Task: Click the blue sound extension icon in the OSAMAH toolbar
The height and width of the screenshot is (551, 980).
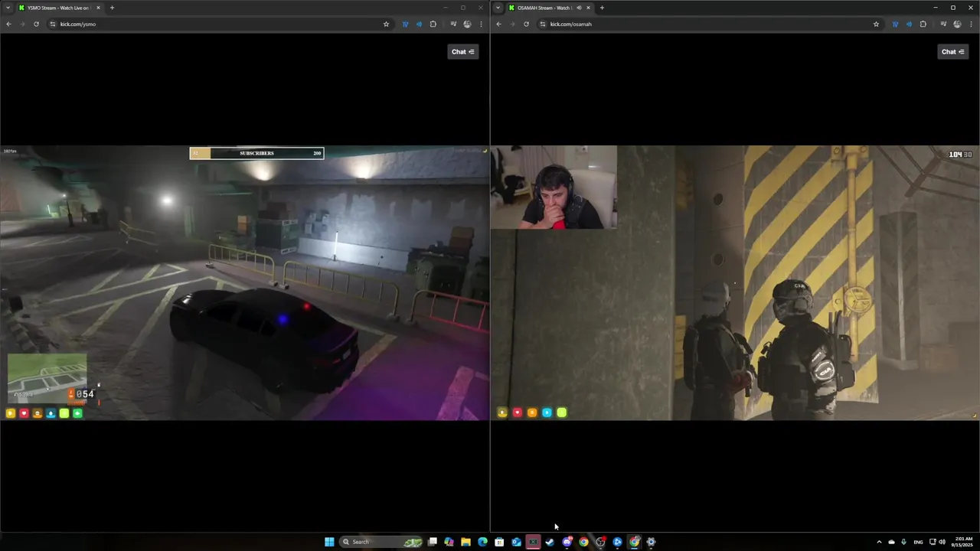Action: pyautogui.click(x=909, y=24)
